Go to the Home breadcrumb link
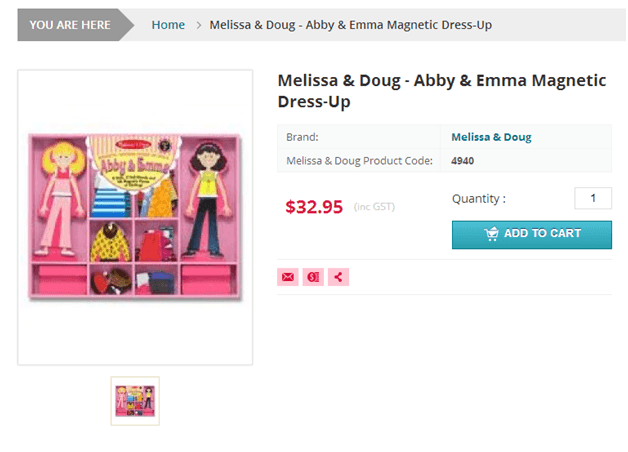 click(x=168, y=24)
